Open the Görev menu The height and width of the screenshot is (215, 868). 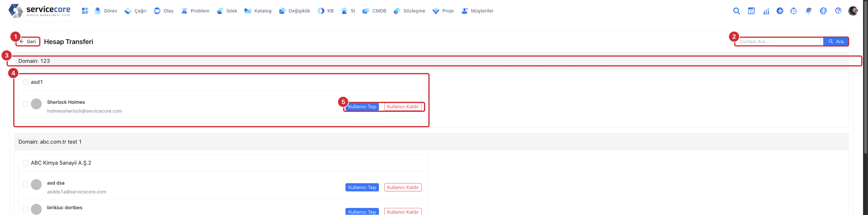pyautogui.click(x=106, y=11)
